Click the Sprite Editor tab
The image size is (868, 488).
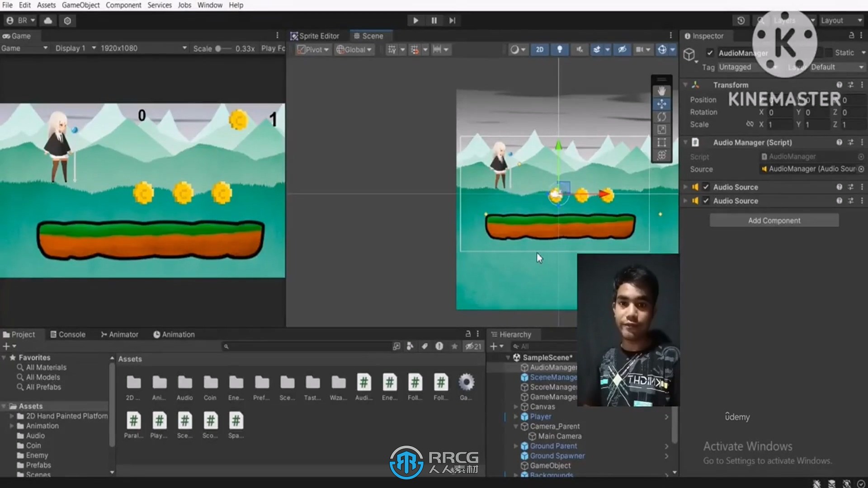coord(316,35)
